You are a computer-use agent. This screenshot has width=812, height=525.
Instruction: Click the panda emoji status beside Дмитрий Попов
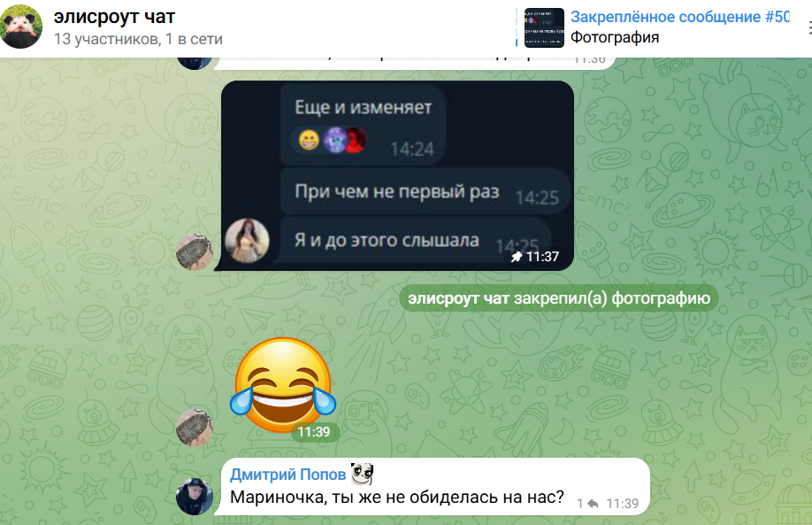coord(363,473)
